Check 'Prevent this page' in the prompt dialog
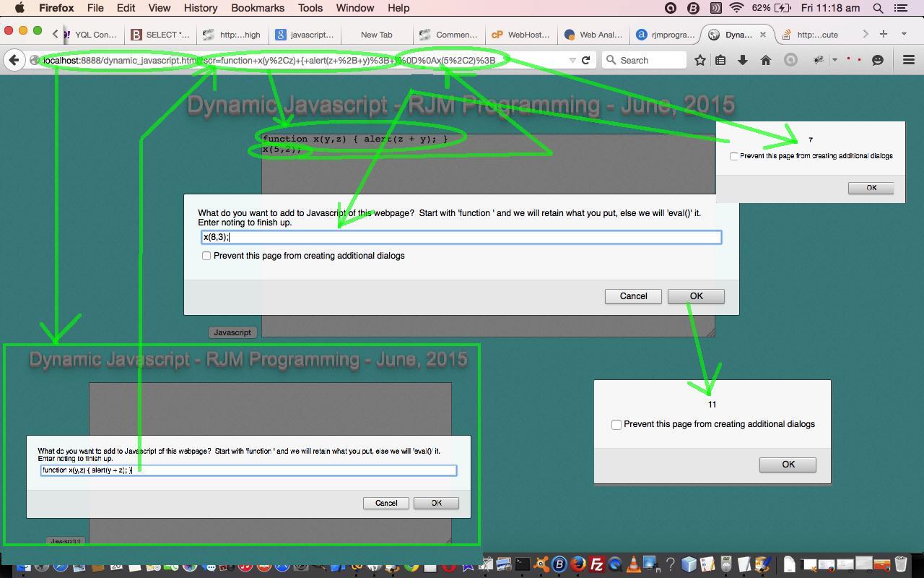Viewport: 924px width, 578px height. click(206, 256)
